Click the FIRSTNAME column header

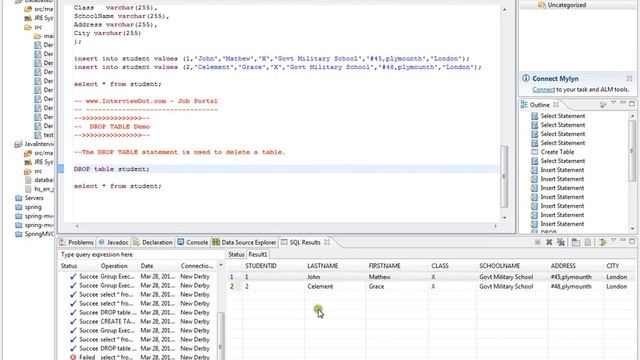point(384,266)
